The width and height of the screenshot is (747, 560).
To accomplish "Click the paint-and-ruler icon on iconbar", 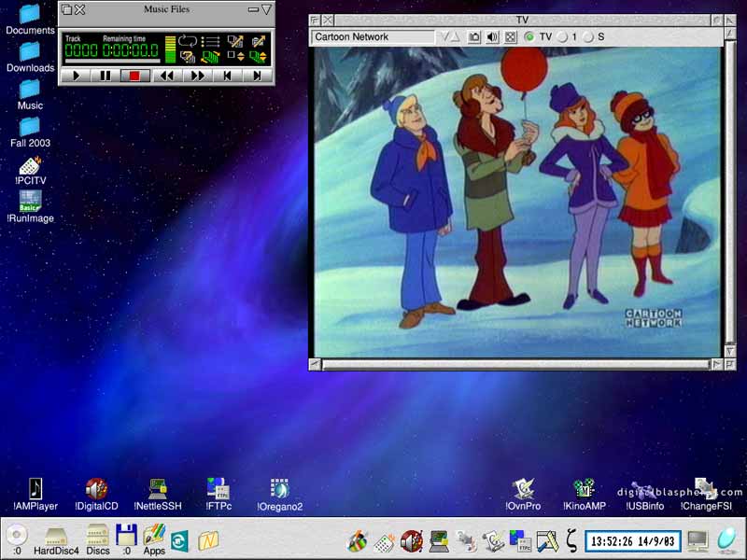I will (547, 541).
